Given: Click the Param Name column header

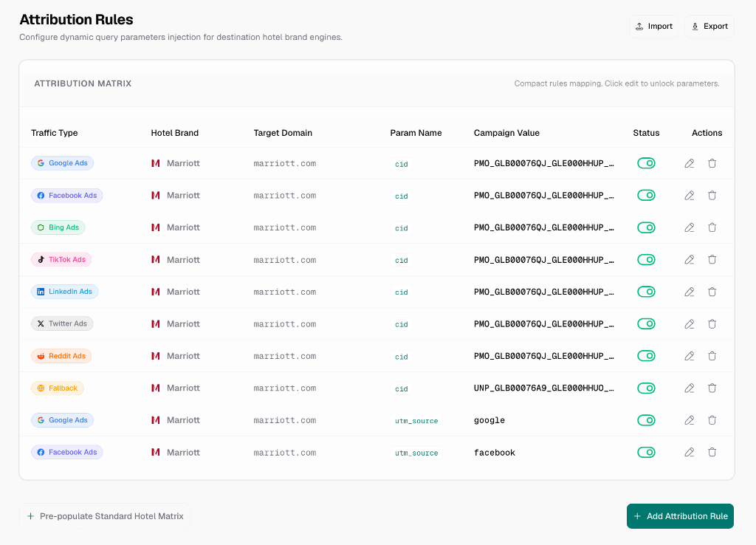Looking at the screenshot, I should [x=416, y=133].
